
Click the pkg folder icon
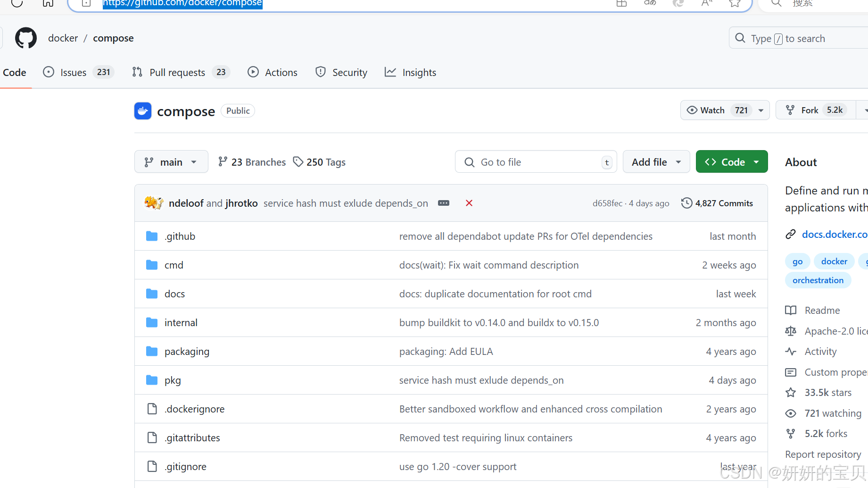tap(152, 380)
